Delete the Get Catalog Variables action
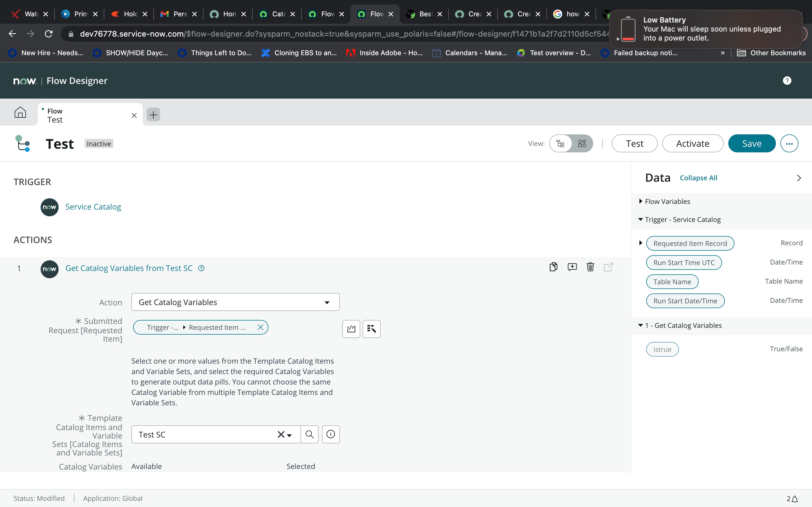This screenshot has height=507, width=812. (x=590, y=266)
